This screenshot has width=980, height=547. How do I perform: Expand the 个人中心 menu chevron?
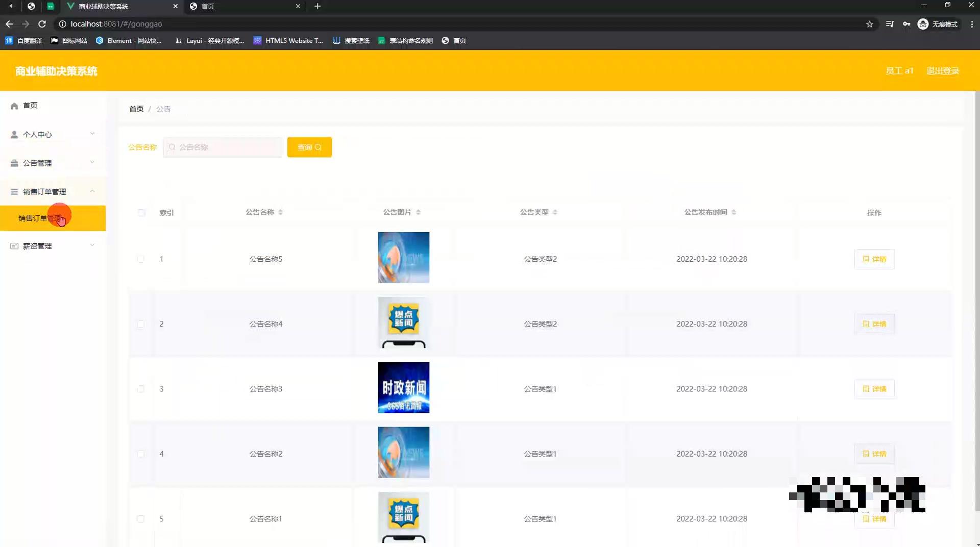[92, 134]
